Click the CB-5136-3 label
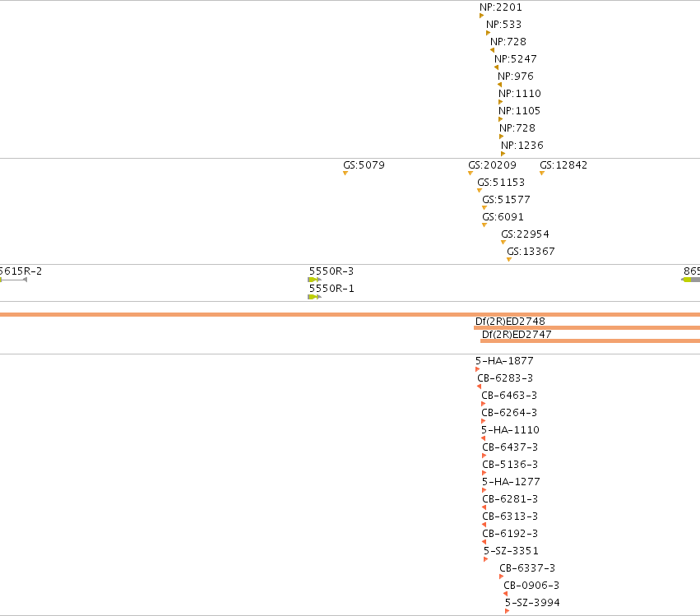Image resolution: width=700 pixels, height=616 pixels. click(510, 465)
